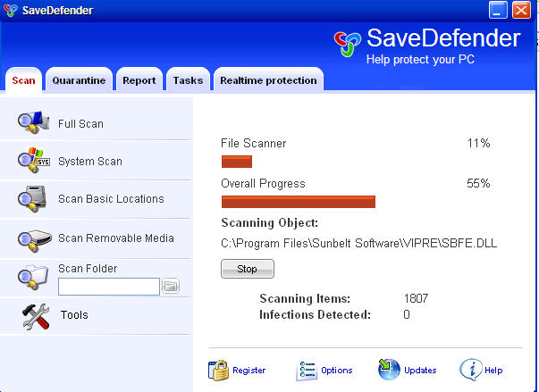Click the Scan Removable Media disk icon
This screenshot has width=539, height=392.
tap(34, 240)
